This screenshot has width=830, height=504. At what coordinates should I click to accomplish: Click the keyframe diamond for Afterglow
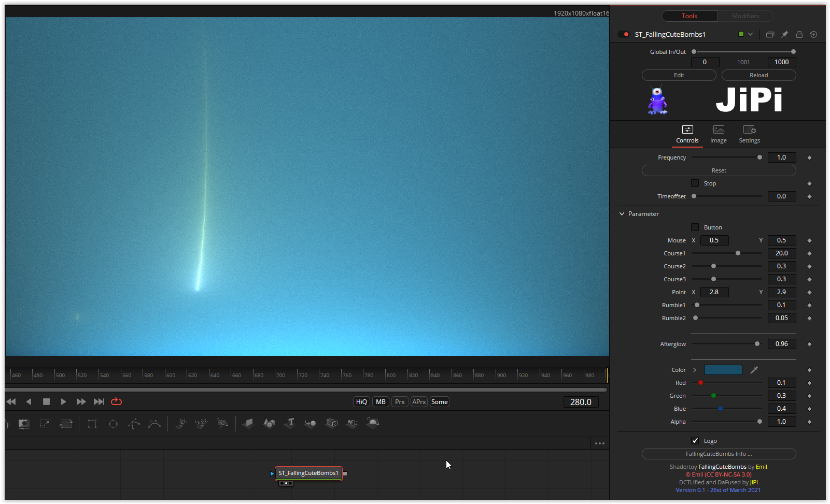[x=809, y=344]
